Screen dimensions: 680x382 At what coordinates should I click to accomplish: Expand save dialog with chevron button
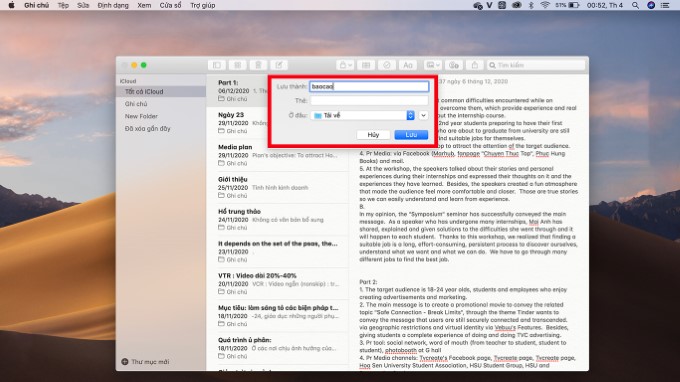pos(423,115)
